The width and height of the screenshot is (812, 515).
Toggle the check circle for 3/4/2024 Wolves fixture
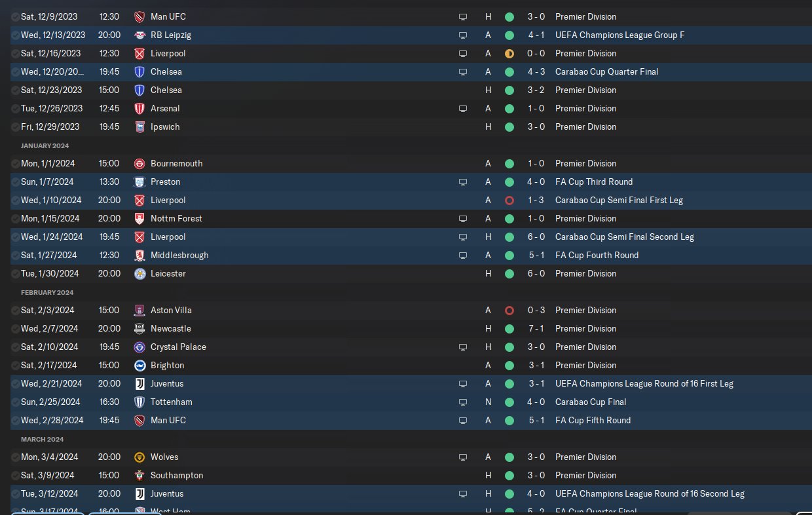[x=16, y=457]
